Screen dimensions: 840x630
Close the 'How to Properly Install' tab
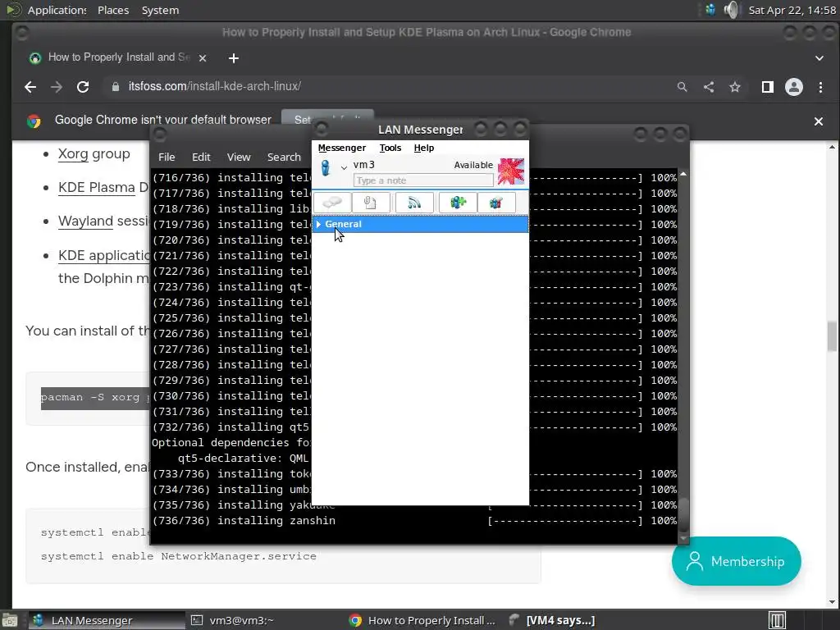pyautogui.click(x=203, y=58)
